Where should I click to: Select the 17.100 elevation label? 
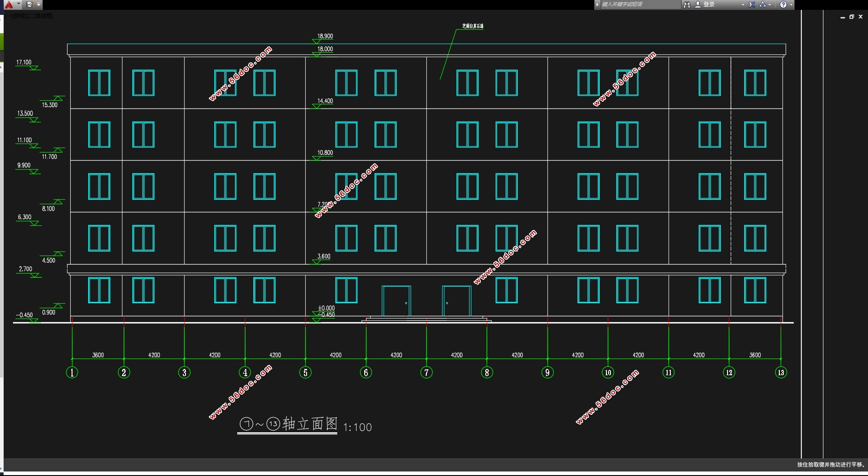tap(24, 63)
